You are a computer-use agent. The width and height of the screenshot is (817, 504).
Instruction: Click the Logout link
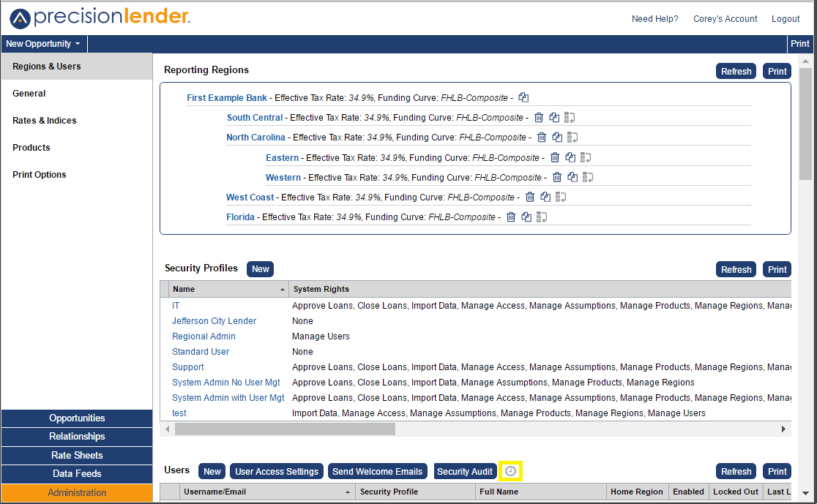click(786, 19)
